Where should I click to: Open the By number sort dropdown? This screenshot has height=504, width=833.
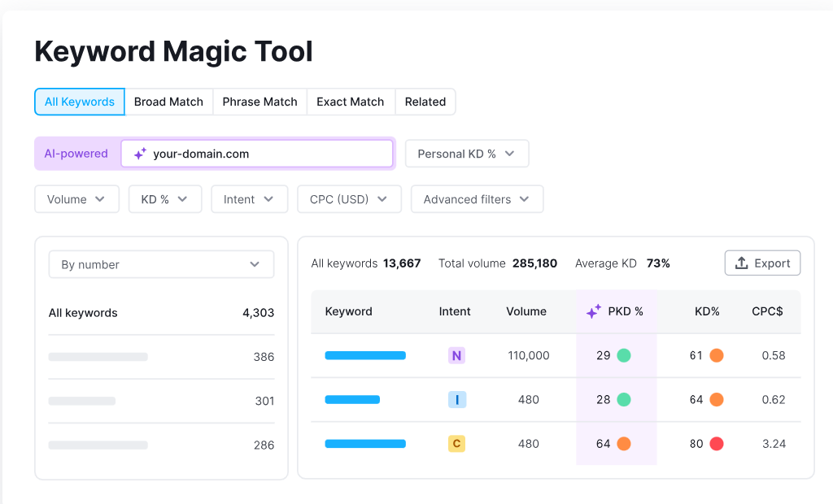[161, 264]
